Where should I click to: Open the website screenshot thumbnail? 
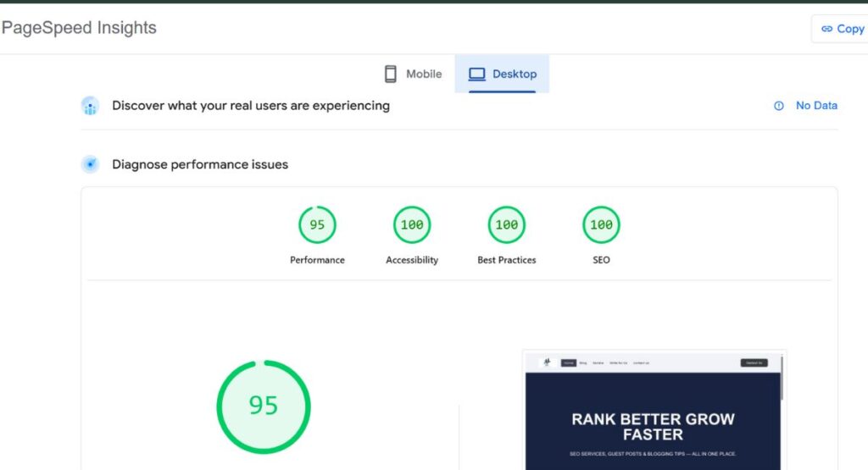(653, 415)
